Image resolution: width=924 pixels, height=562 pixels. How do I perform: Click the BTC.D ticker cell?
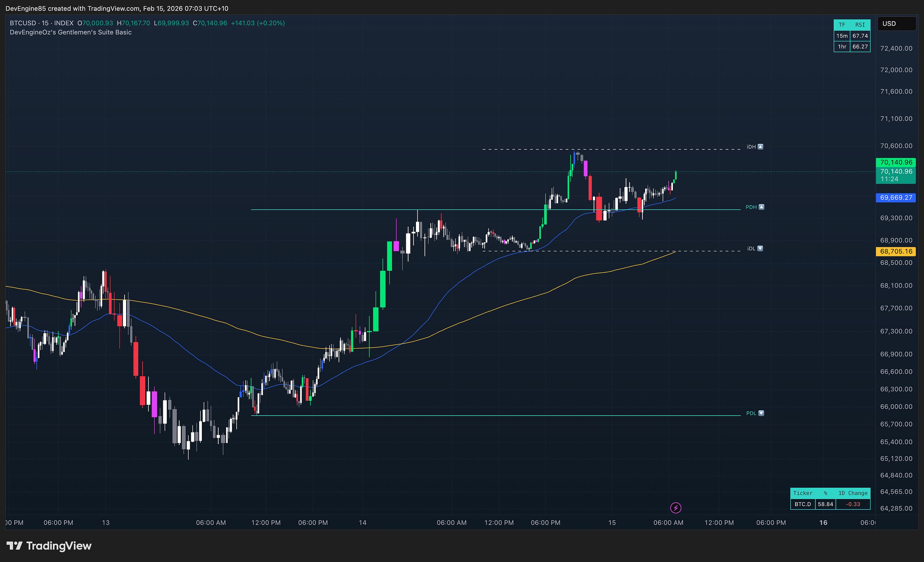pos(803,504)
